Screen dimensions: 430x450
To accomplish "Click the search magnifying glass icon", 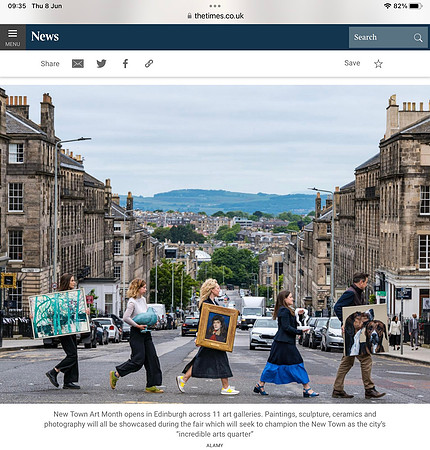I will click(x=418, y=37).
